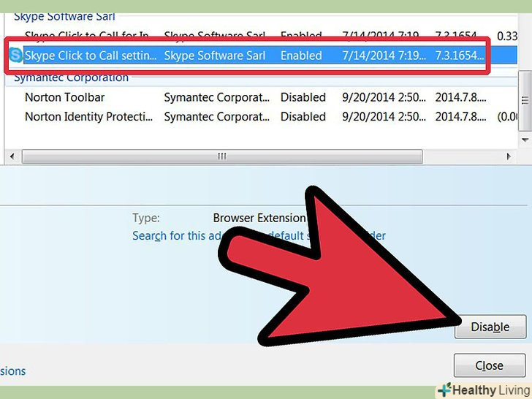The height and width of the screenshot is (399, 532).
Task: Click the 7.3.1654 version on selected row
Action: point(460,56)
